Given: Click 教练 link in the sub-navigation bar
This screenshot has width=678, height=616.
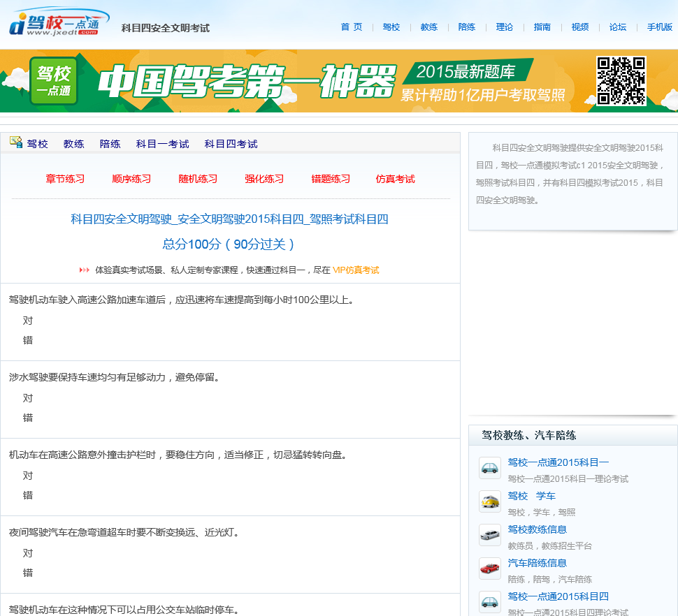Looking at the screenshot, I should tap(74, 144).
